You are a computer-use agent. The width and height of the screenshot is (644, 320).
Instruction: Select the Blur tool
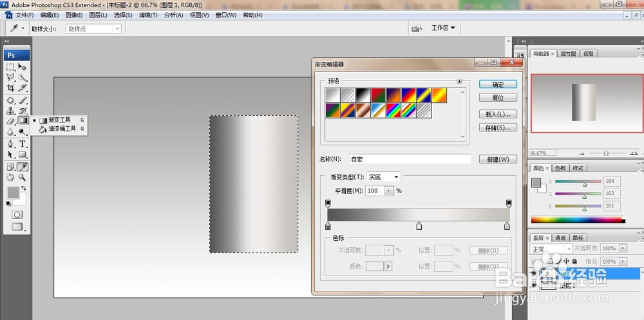pos(11,131)
